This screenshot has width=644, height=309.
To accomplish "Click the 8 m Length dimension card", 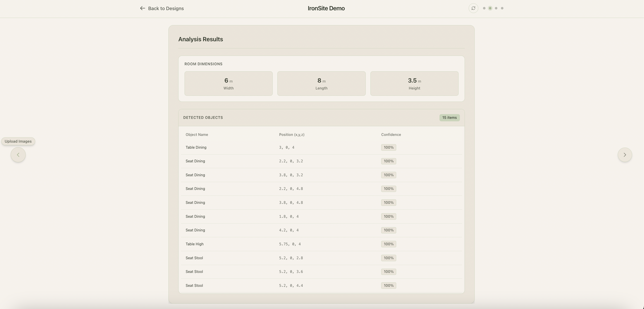I will pos(321,83).
